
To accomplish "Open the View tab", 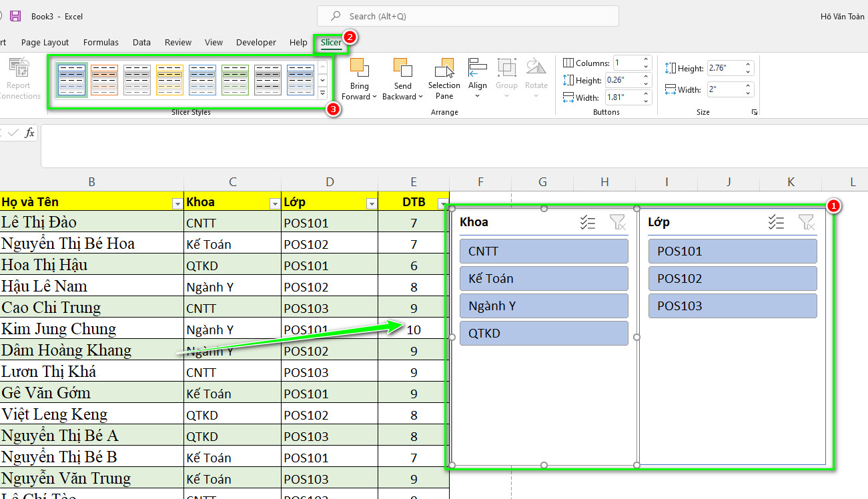I will coord(213,42).
